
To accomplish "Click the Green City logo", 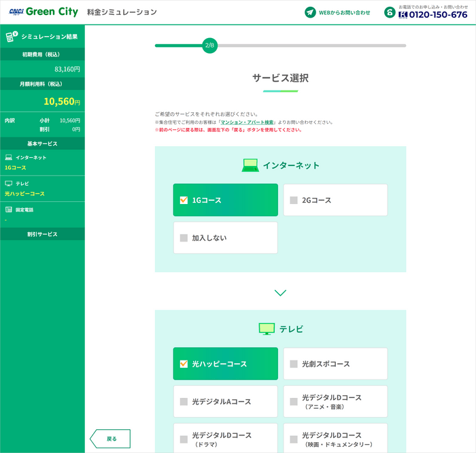I will (x=44, y=12).
